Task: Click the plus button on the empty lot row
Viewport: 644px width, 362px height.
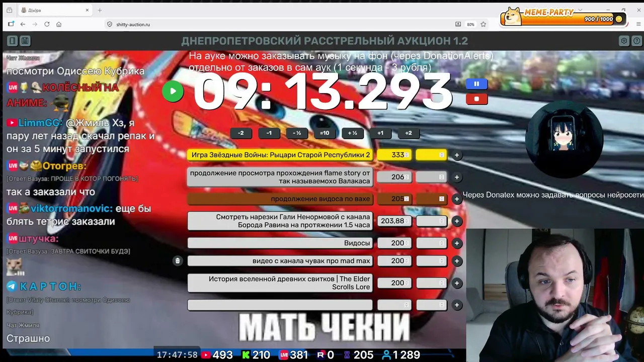Action: (x=457, y=305)
